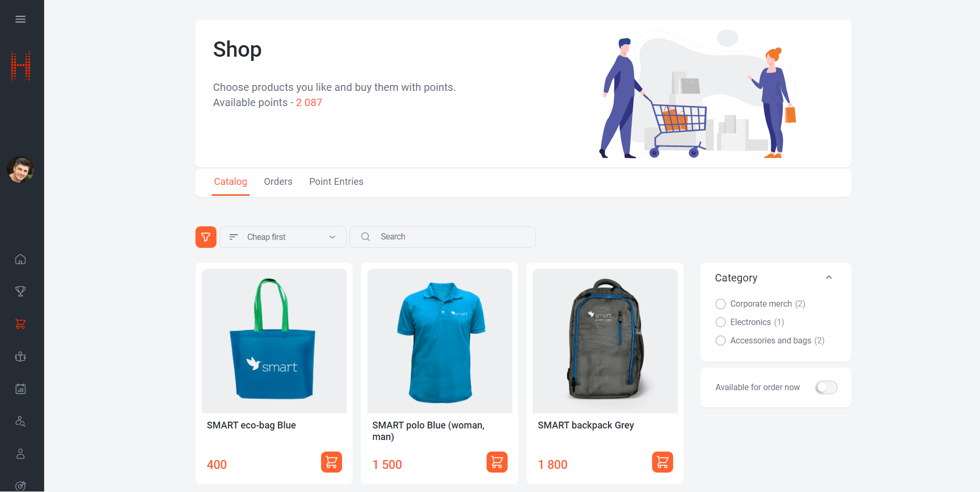
Task: Select the Corporate merch category radio
Action: pyautogui.click(x=720, y=304)
